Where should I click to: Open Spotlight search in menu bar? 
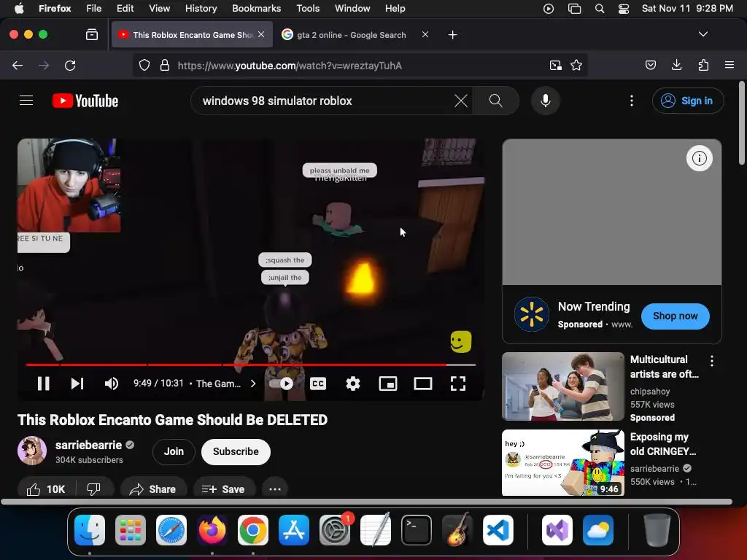coord(600,9)
